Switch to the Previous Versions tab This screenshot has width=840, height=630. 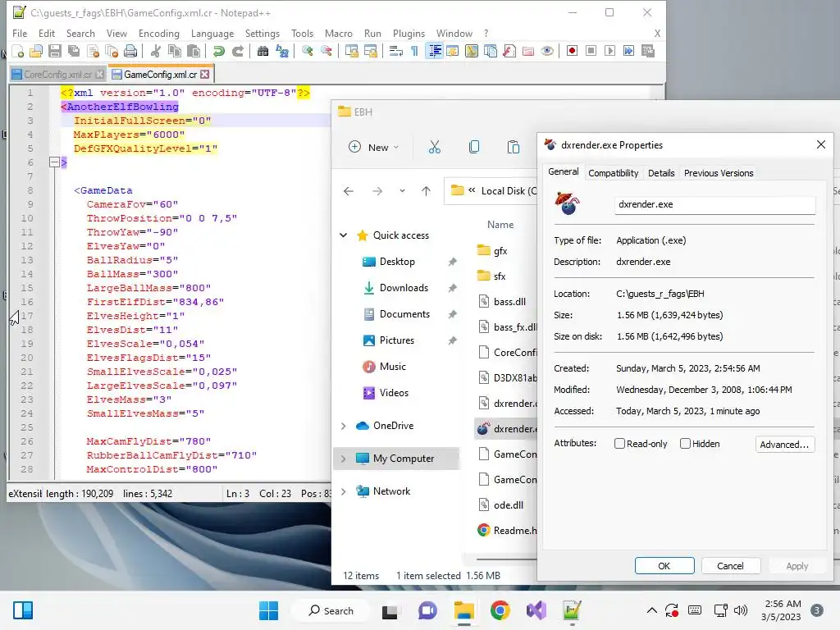click(x=719, y=173)
